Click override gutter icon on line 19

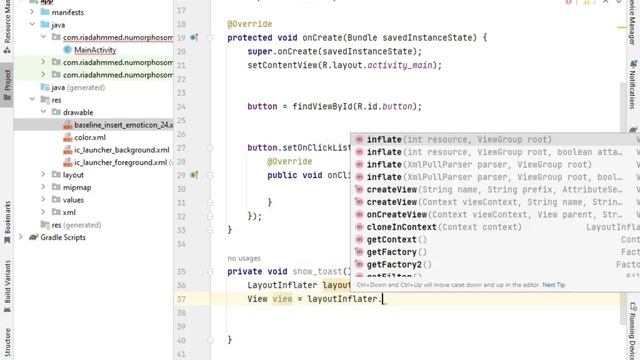pyautogui.click(x=194, y=38)
